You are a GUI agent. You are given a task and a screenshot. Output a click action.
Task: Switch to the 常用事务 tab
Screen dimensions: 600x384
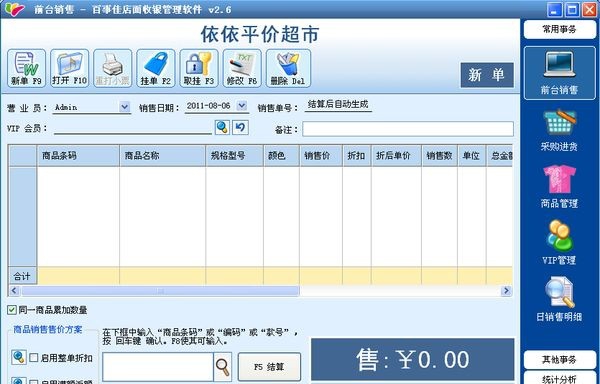559,29
